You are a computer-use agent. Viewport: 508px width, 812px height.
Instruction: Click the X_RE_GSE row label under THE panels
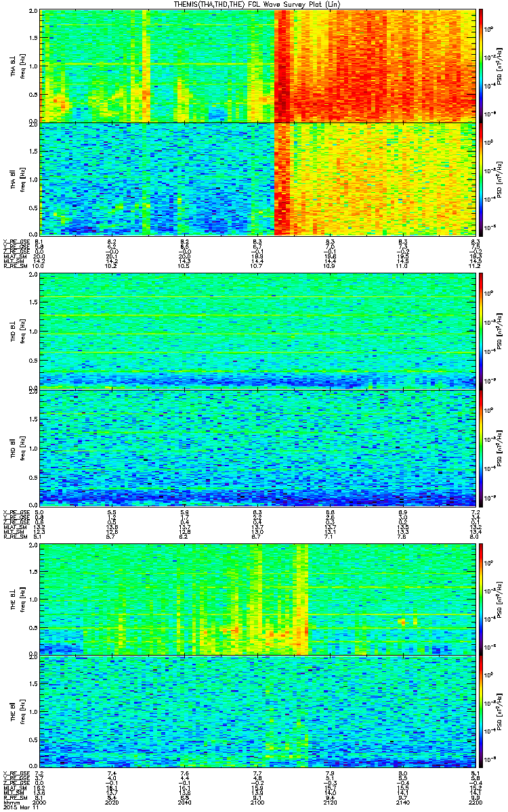point(16,772)
